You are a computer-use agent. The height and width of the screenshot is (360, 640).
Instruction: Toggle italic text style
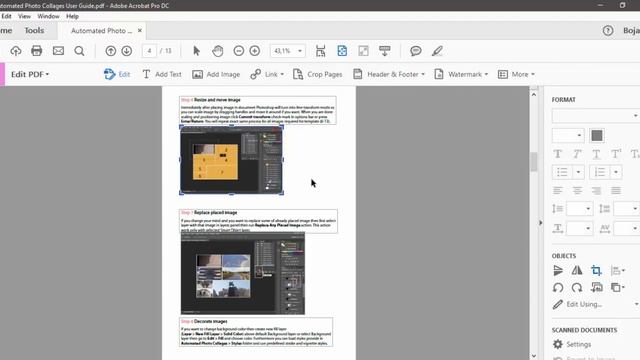pyautogui.click(x=577, y=154)
